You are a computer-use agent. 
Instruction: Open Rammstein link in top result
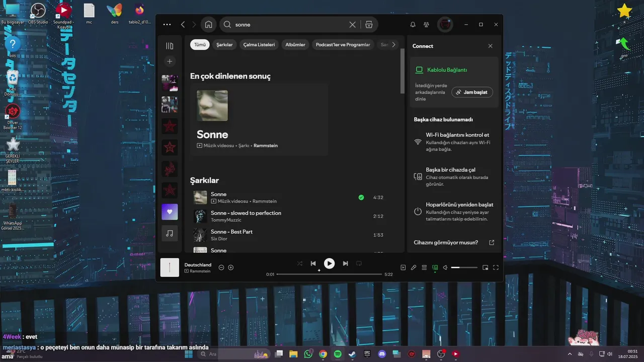(266, 145)
